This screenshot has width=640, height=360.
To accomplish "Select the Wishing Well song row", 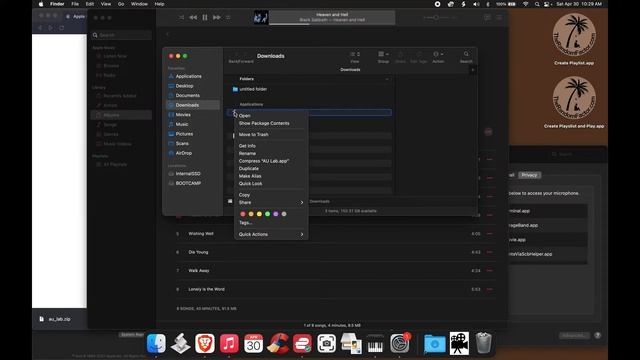I will coord(336,234).
